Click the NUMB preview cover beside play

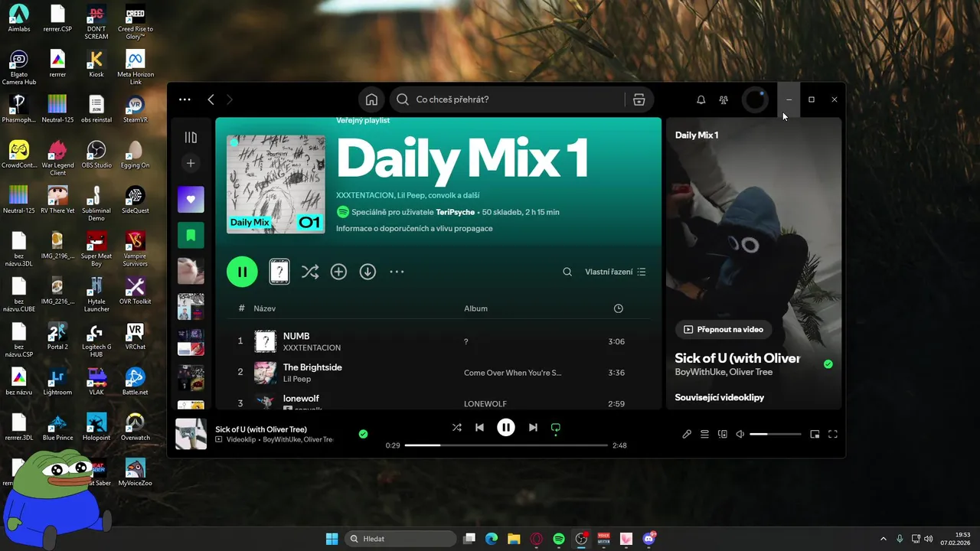point(279,272)
